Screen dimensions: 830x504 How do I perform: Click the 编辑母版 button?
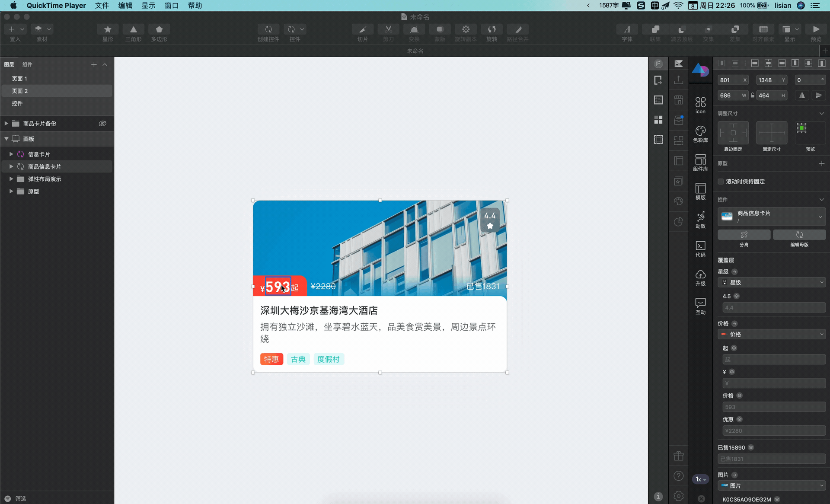point(799,235)
